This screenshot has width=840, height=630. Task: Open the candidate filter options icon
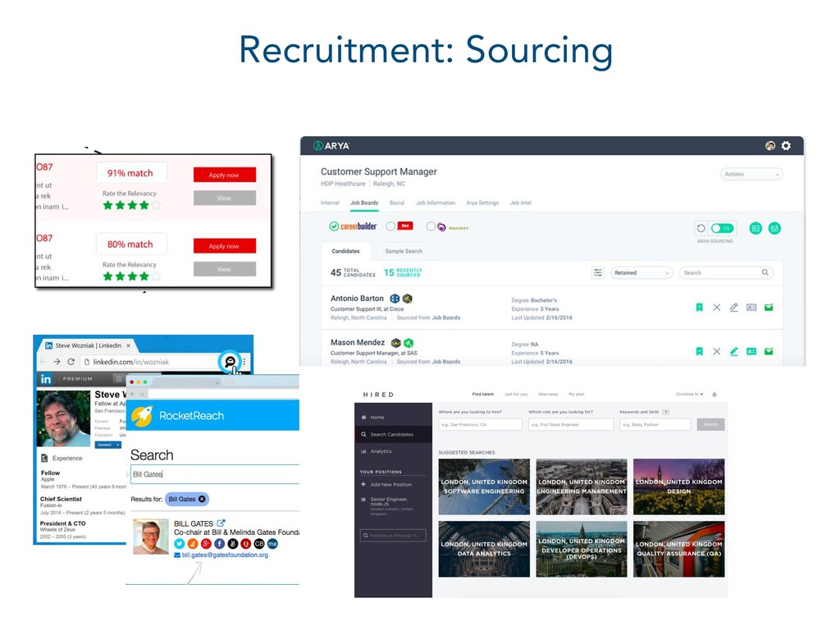point(597,272)
